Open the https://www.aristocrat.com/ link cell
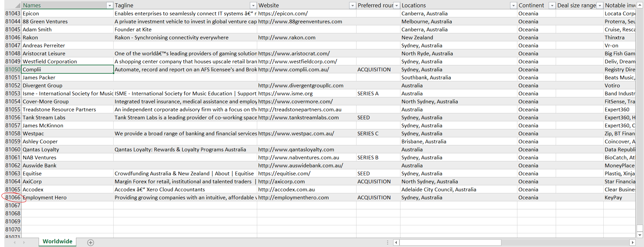Image resolution: width=644 pixels, height=247 pixels. click(307, 53)
